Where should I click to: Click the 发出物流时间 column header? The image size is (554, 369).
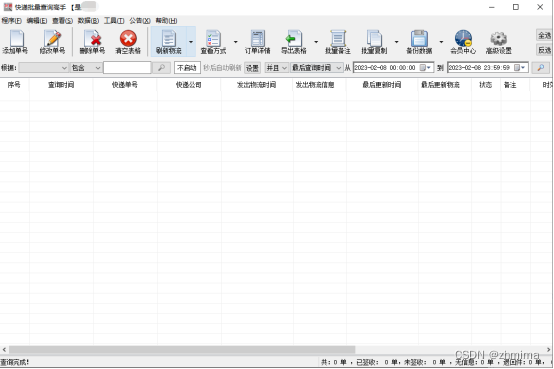(x=257, y=85)
